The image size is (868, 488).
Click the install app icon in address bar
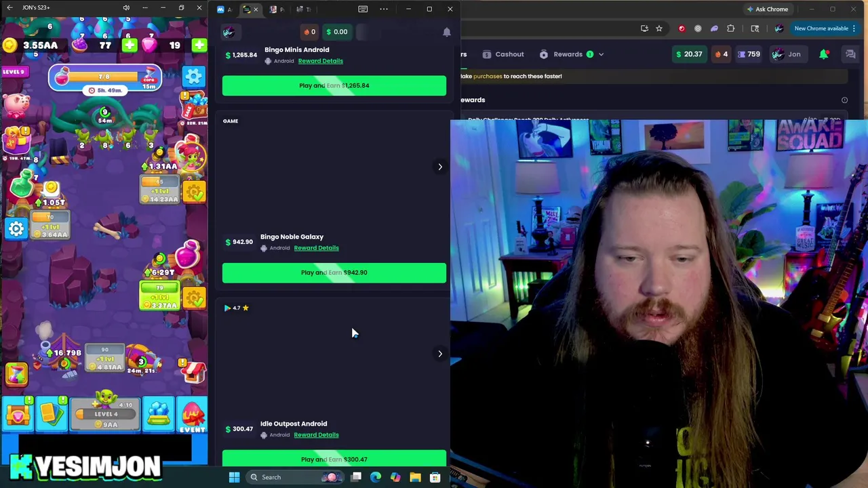pyautogui.click(x=644, y=28)
